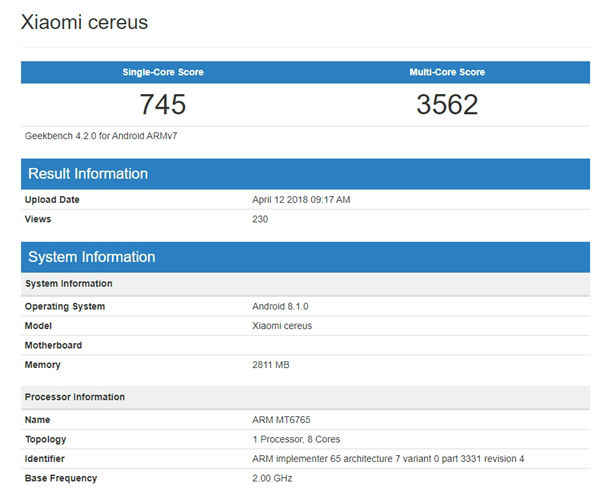
Task: Click Geekbench 4.2.0 for Android ARMv7 text
Action: (x=94, y=136)
